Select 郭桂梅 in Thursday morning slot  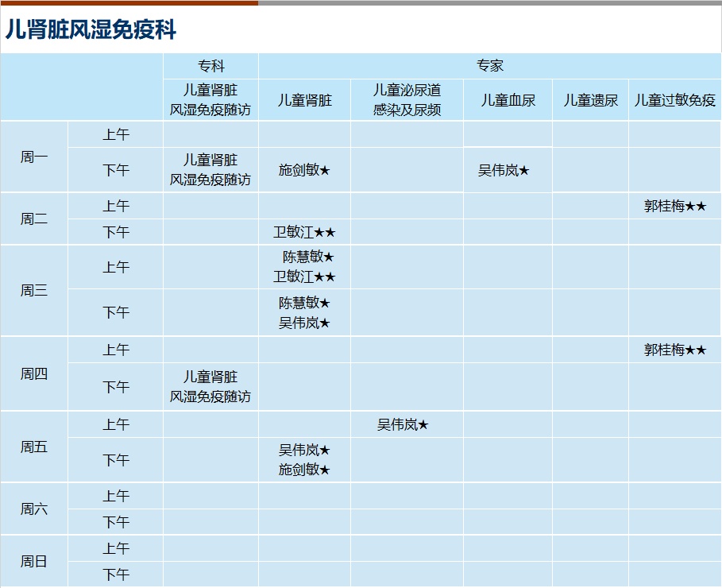click(674, 350)
